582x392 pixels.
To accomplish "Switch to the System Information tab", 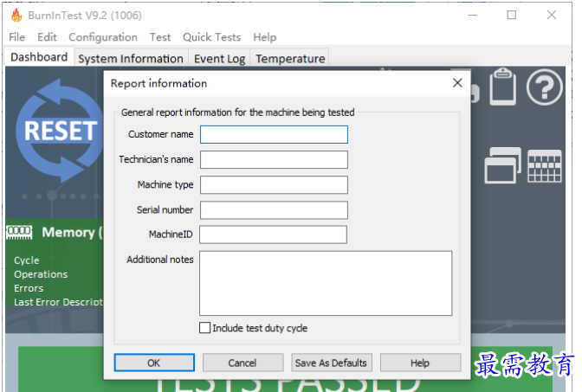I will tap(131, 59).
